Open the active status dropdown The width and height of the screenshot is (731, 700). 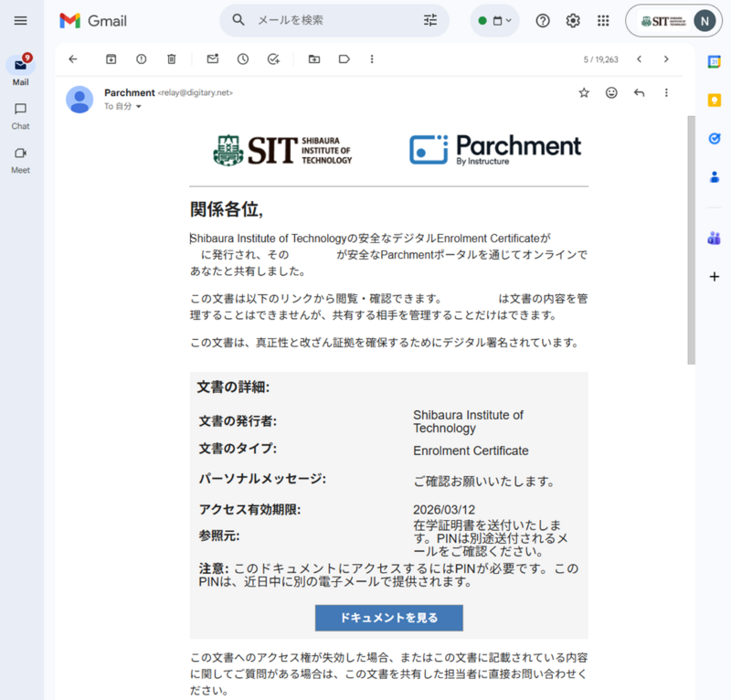click(x=495, y=20)
